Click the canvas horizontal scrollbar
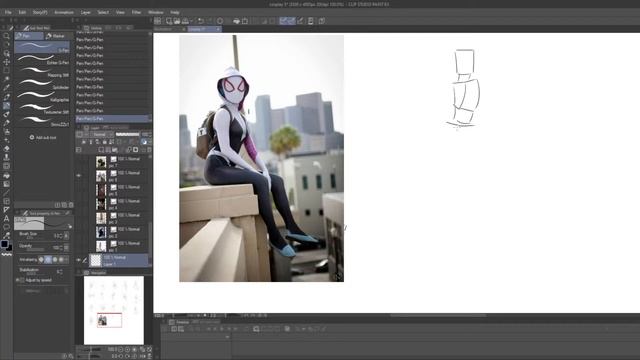Viewport: 640px width, 360px height. coord(438,316)
